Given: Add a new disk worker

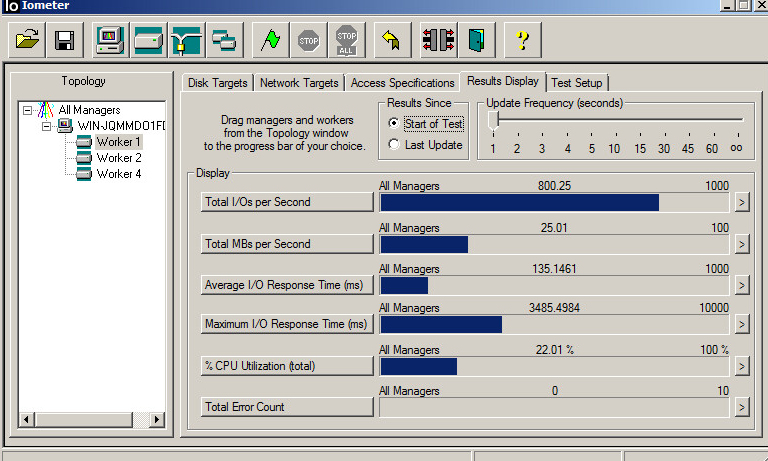Looking at the screenshot, I should coord(148,40).
